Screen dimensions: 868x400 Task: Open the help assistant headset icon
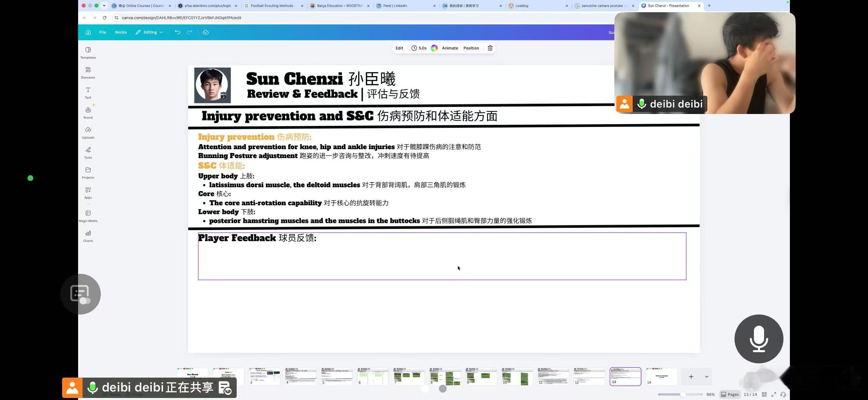pos(783,394)
